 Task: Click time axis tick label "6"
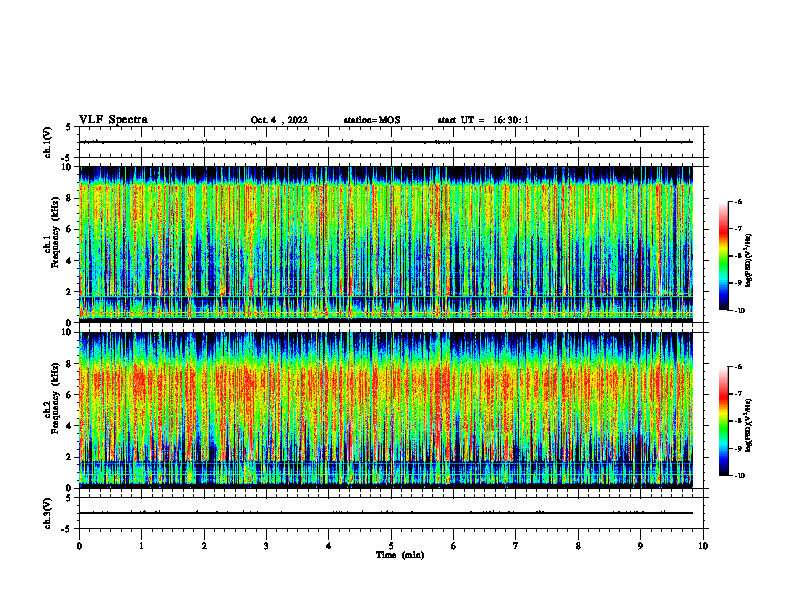453,546
